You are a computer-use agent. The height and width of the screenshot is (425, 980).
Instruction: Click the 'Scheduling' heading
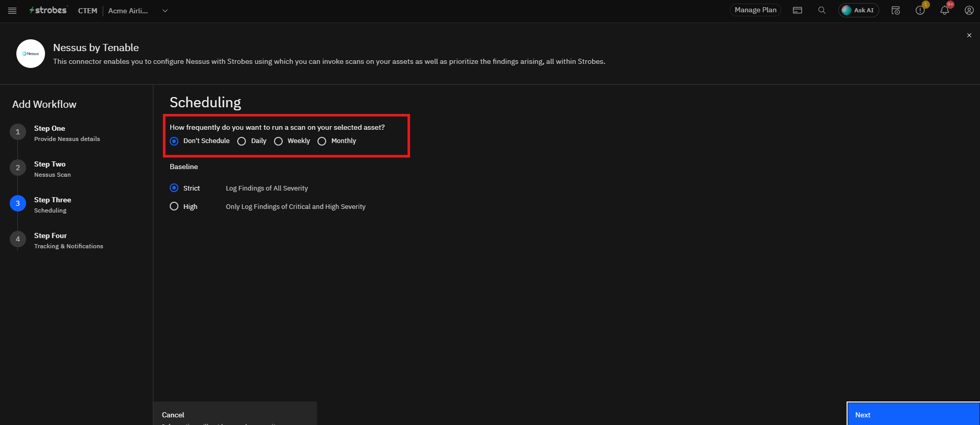205,103
